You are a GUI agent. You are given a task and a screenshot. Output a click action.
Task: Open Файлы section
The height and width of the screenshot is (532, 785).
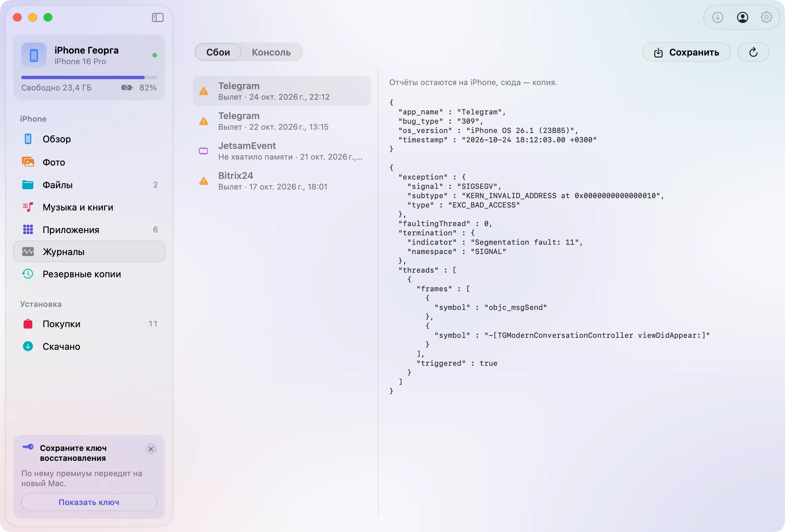pyautogui.click(x=89, y=185)
